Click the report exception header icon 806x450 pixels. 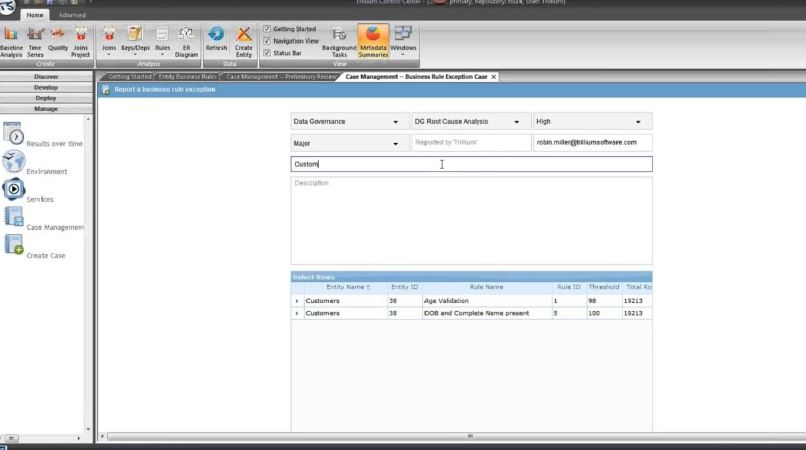pyautogui.click(x=106, y=90)
